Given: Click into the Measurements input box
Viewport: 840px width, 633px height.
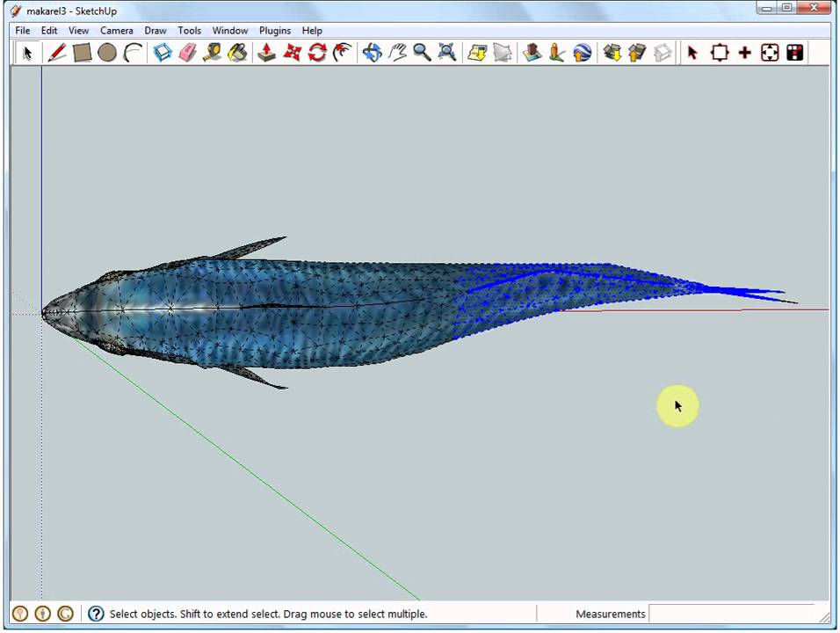Looking at the screenshot, I should coord(732,614).
